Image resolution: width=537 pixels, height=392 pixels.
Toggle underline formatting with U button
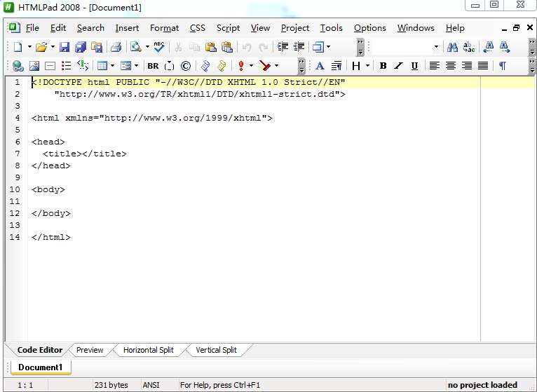tap(414, 66)
